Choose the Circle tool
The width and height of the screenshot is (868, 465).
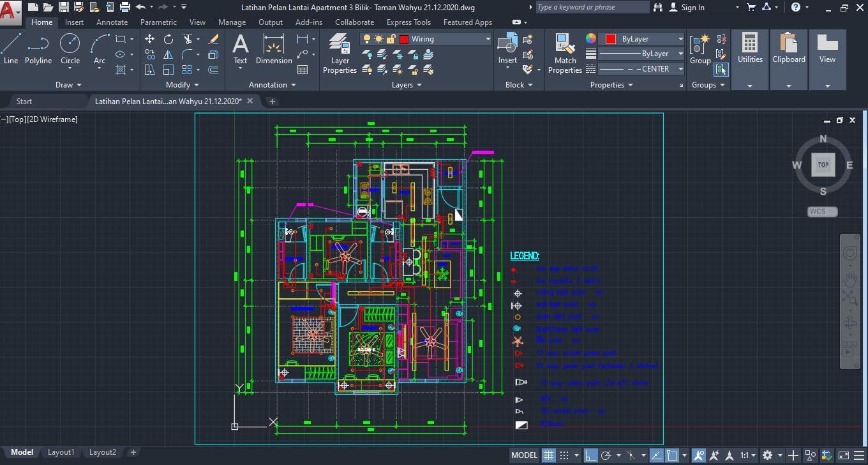point(70,49)
